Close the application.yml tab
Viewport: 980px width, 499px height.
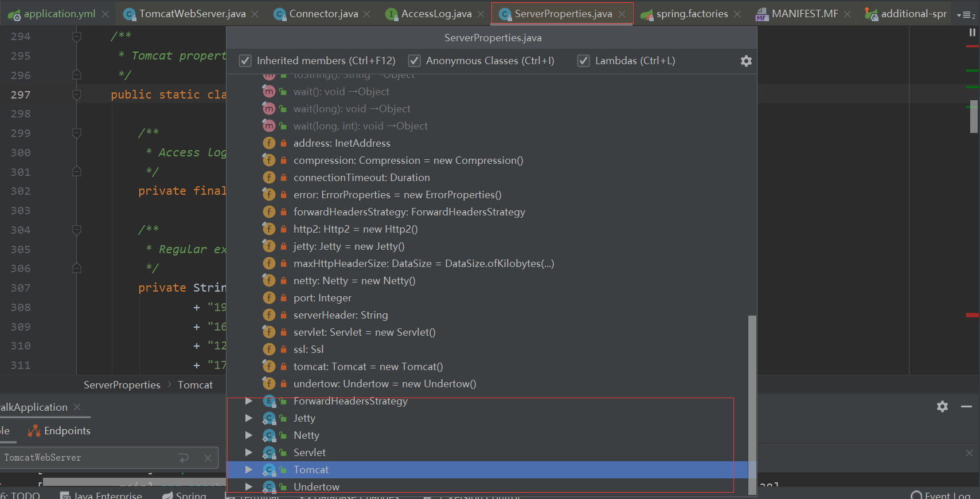coord(105,14)
